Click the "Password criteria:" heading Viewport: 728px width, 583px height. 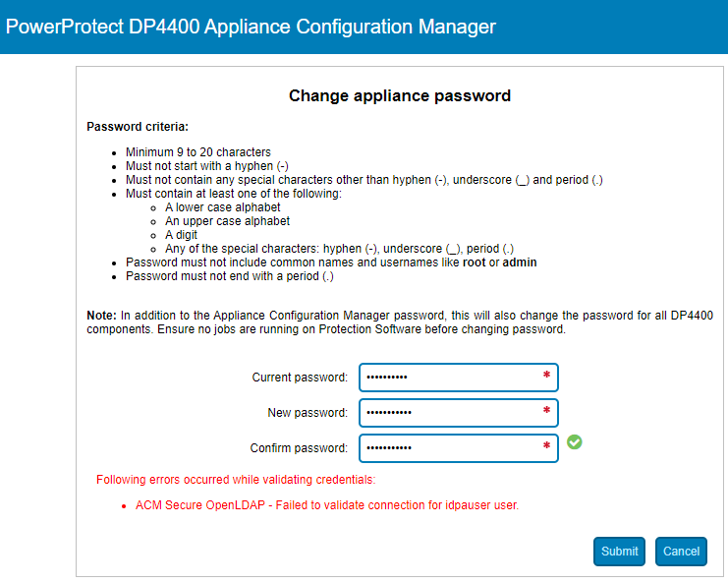(138, 127)
